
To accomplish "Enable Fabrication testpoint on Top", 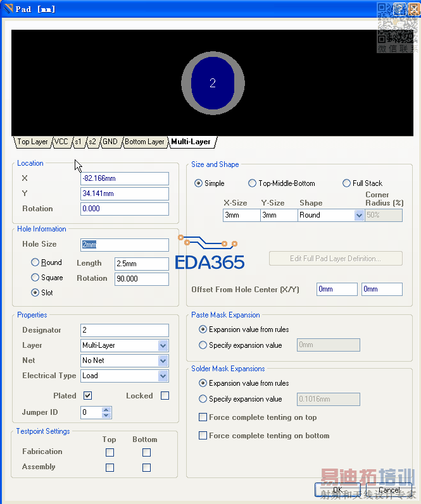I will 110,452.
